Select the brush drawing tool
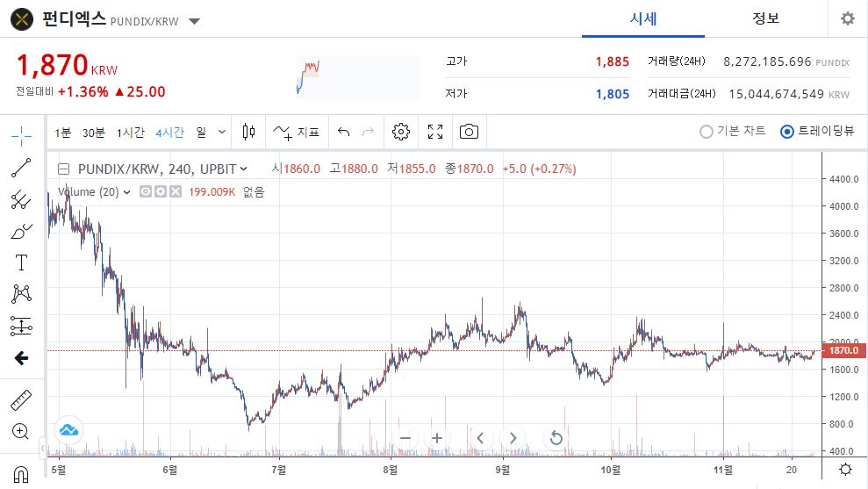 click(21, 231)
